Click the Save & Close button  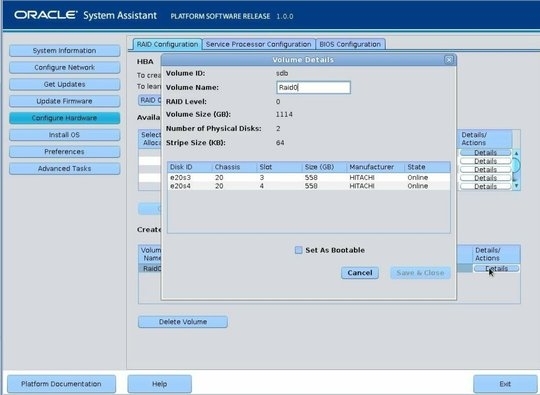(420, 273)
